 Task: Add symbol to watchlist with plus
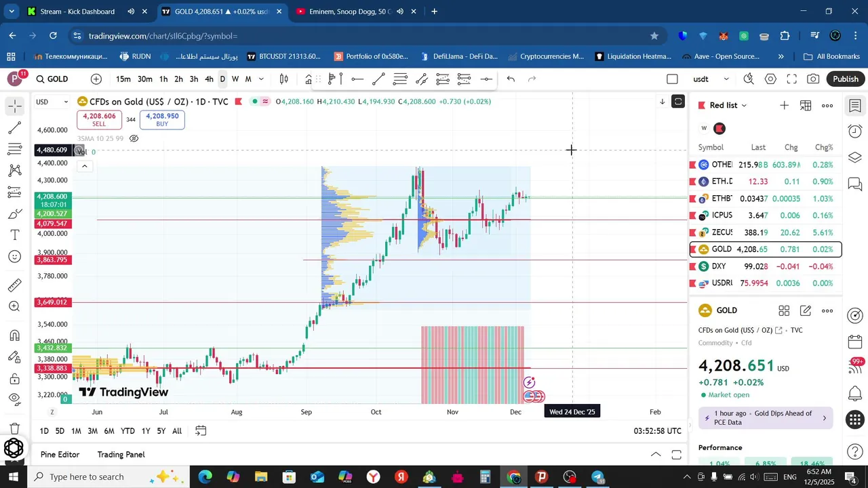click(x=784, y=106)
